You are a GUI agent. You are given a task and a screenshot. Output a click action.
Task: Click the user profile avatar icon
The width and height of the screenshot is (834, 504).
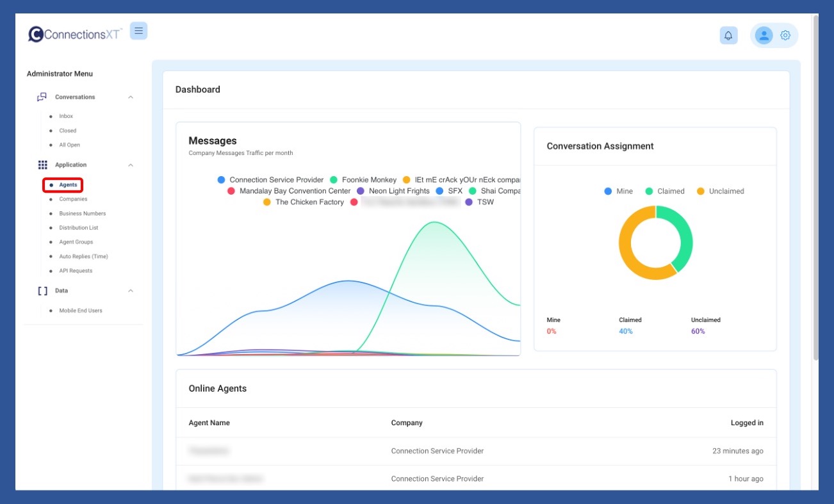coord(764,35)
